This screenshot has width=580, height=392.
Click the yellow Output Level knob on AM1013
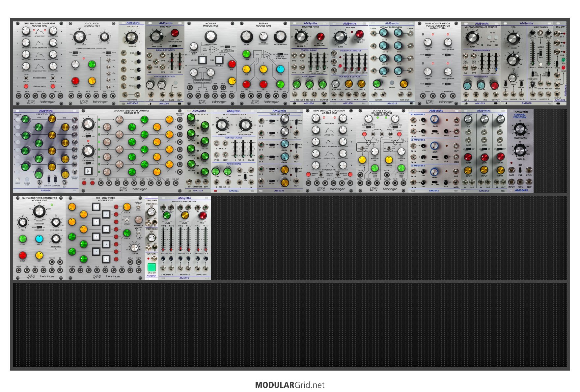pos(404,83)
